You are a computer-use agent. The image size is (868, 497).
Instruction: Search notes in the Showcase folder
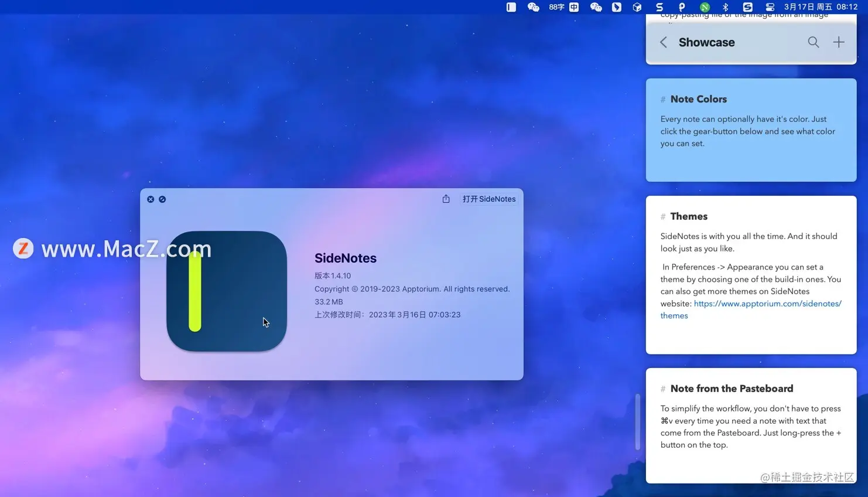click(x=814, y=42)
